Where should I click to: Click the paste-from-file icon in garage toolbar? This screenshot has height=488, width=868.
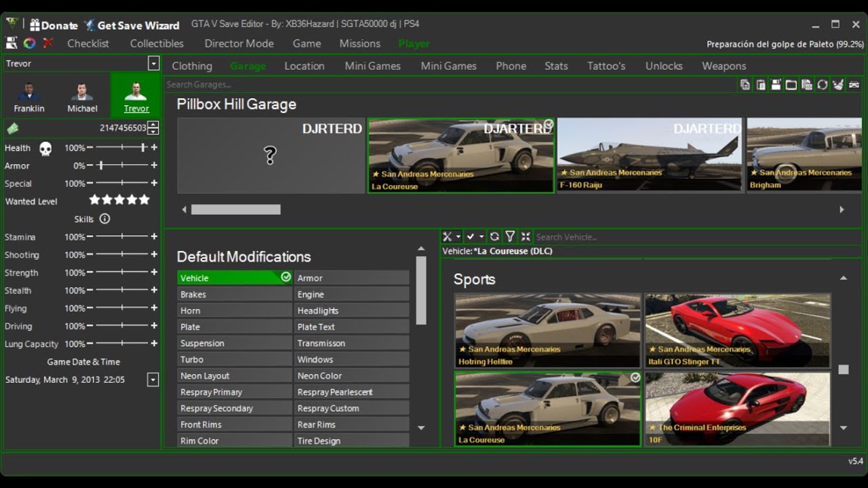click(x=806, y=85)
